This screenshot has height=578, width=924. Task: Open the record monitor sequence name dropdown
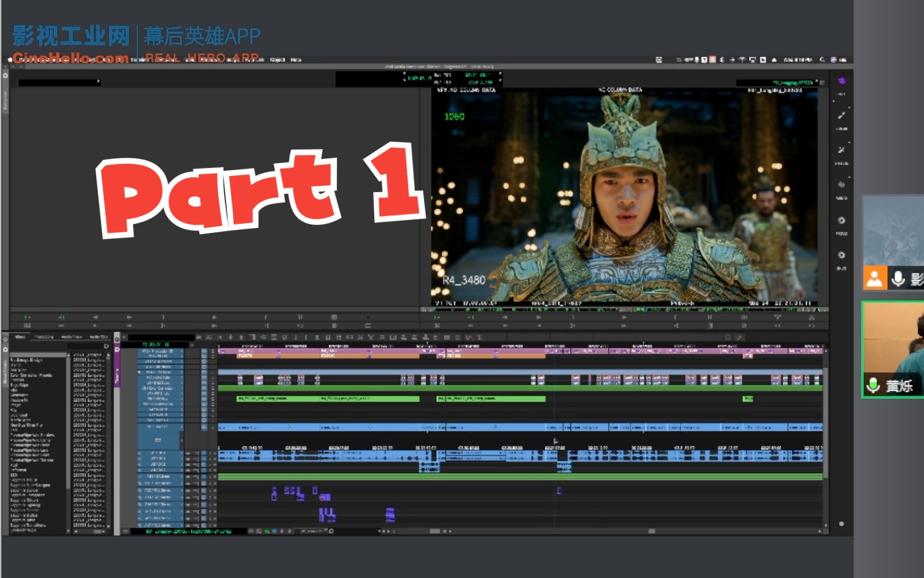click(x=776, y=82)
